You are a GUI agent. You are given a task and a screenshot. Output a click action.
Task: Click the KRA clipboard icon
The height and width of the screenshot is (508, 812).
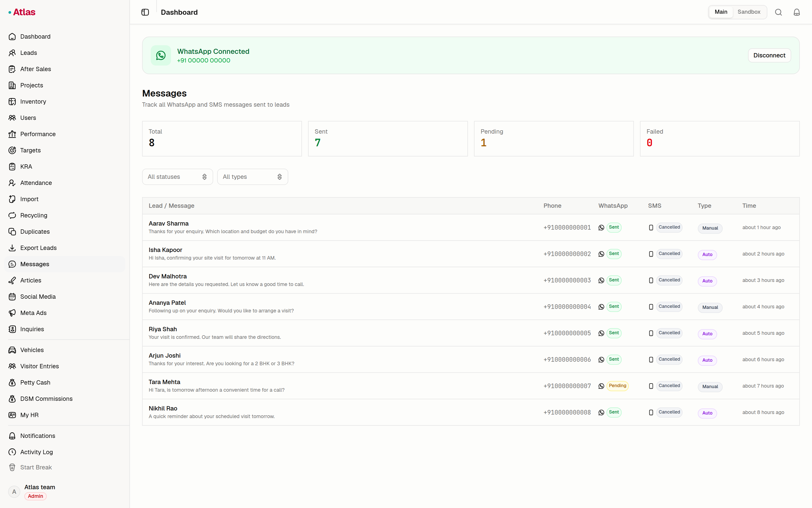12,167
